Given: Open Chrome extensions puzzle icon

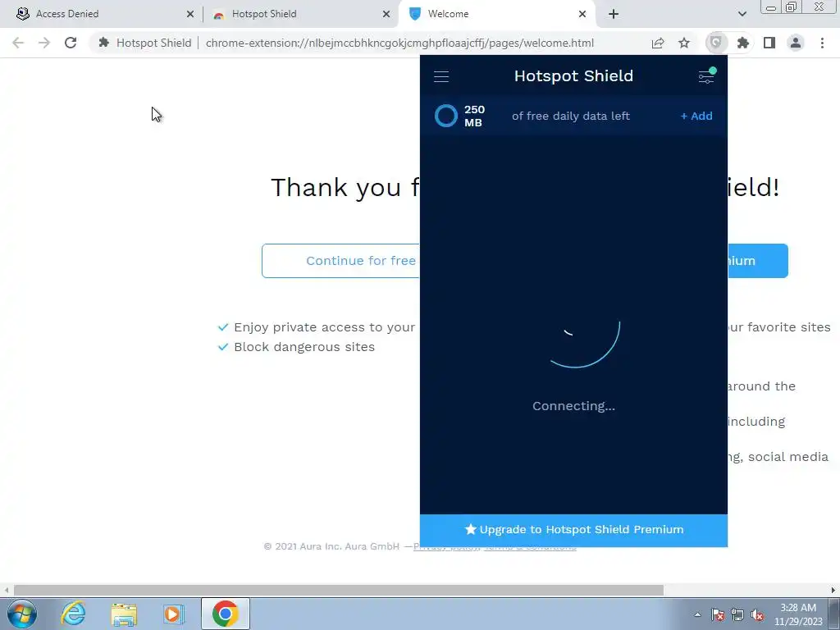Looking at the screenshot, I should [742, 43].
